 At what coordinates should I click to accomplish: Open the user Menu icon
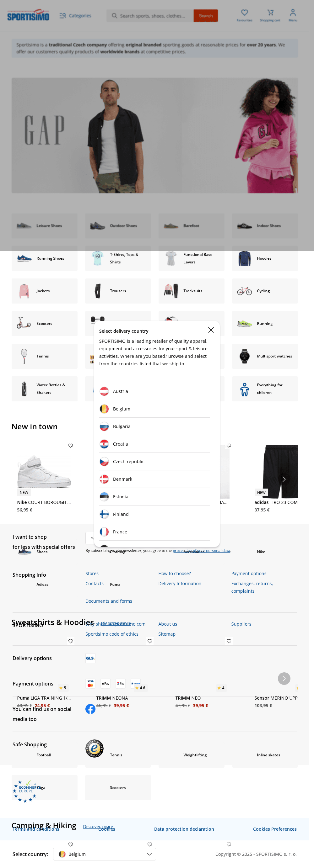[x=293, y=15]
